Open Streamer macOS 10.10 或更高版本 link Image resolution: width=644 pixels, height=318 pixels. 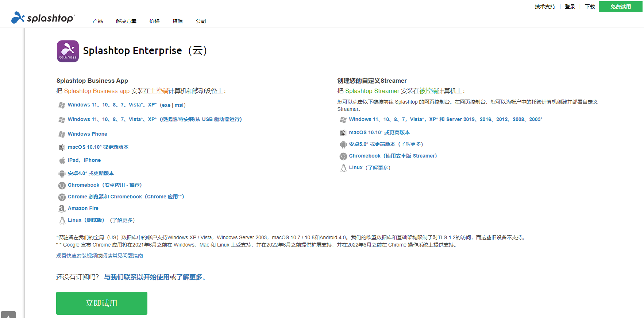pyautogui.click(x=379, y=132)
